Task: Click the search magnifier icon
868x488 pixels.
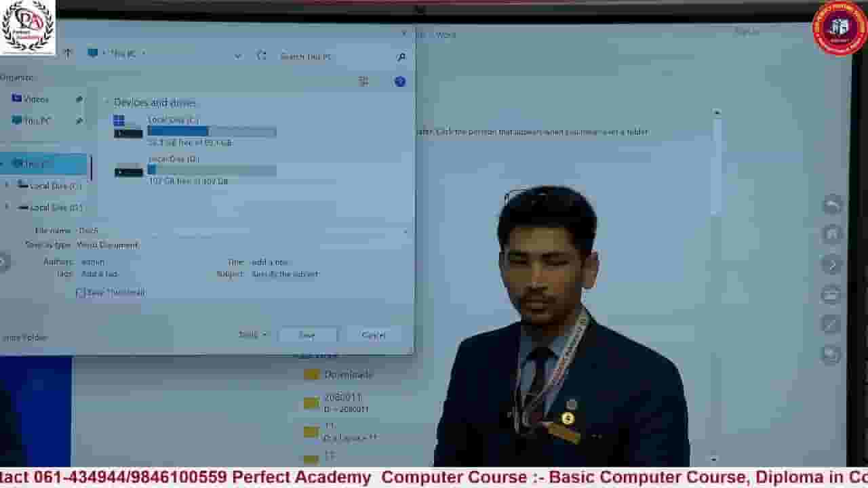Action: [x=401, y=57]
